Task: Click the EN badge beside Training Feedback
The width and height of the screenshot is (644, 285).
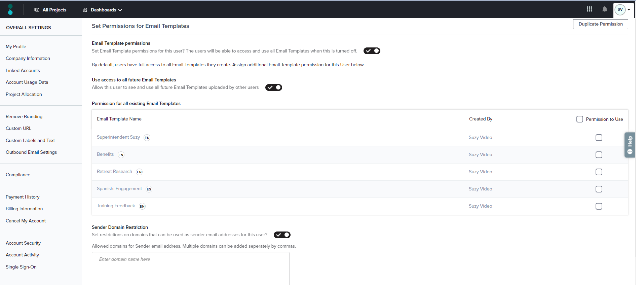Action: pos(142,206)
